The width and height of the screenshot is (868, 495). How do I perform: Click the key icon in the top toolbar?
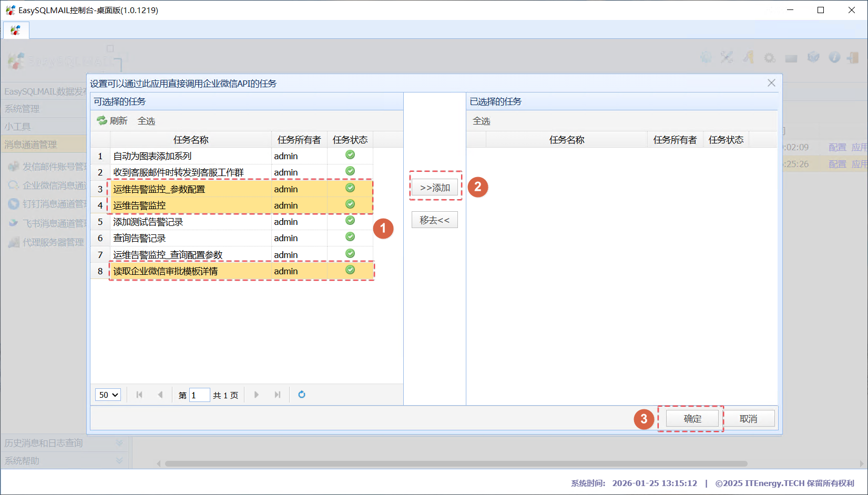click(748, 58)
